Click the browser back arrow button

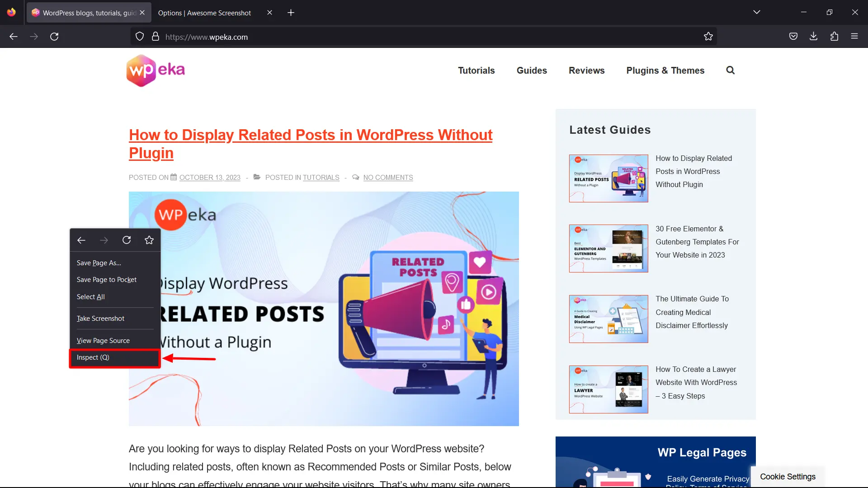click(14, 37)
